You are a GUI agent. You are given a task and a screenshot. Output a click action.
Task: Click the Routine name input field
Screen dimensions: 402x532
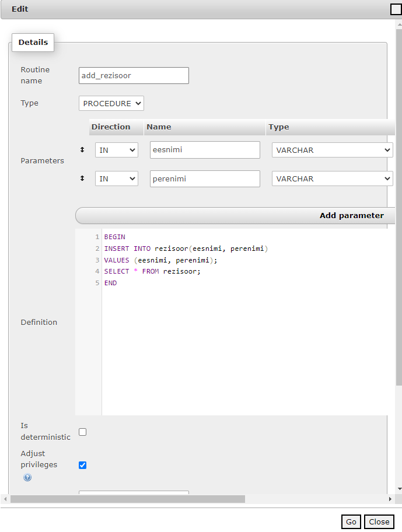click(x=134, y=75)
